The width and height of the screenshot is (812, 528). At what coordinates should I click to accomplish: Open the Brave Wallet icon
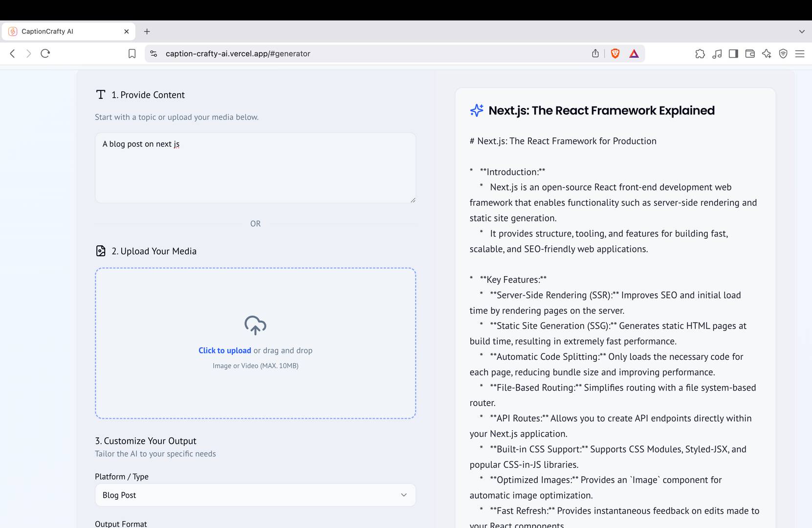pos(750,54)
